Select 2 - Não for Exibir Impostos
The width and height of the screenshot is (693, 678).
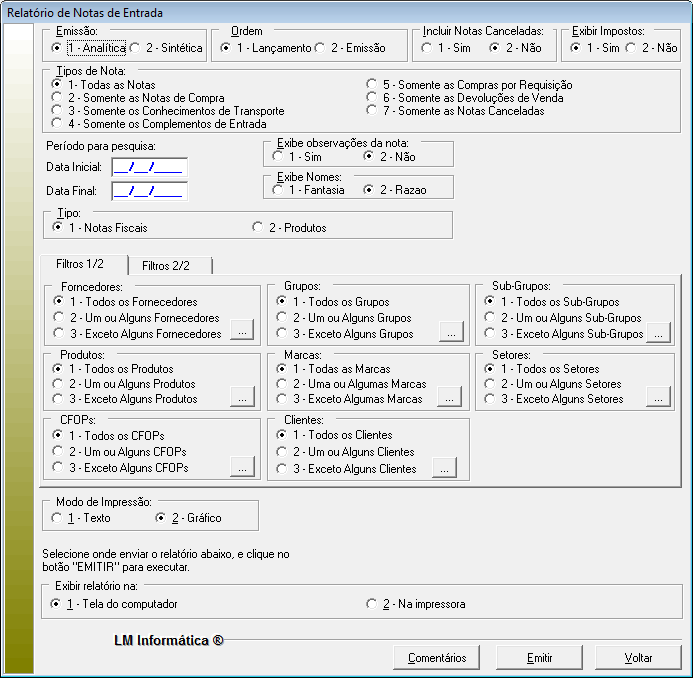coord(632,48)
